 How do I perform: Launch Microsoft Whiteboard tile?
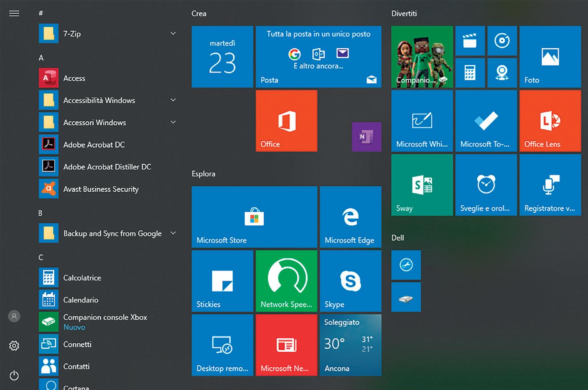tap(422, 120)
